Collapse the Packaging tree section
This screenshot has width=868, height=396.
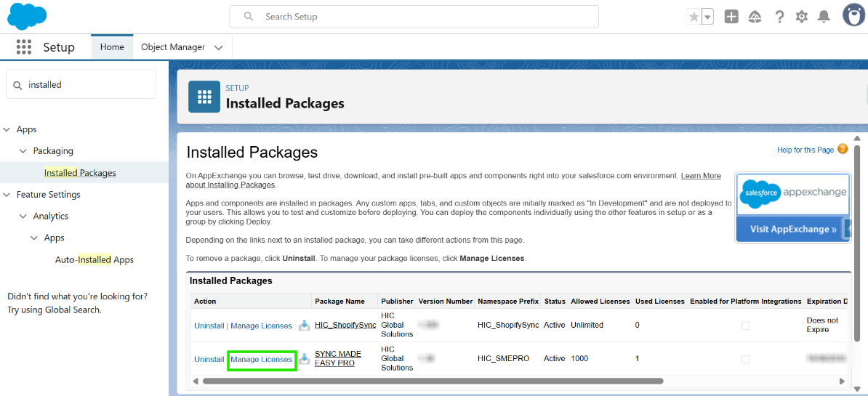pyautogui.click(x=23, y=151)
